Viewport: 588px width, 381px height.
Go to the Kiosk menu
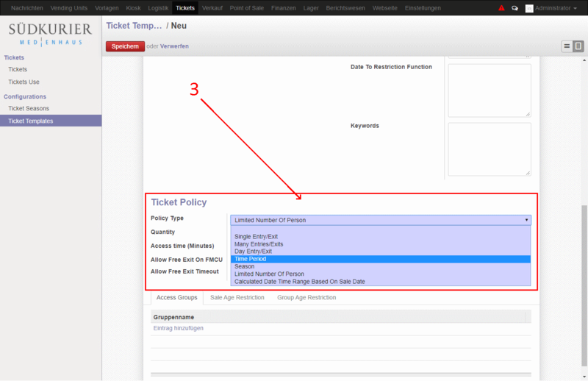134,8
